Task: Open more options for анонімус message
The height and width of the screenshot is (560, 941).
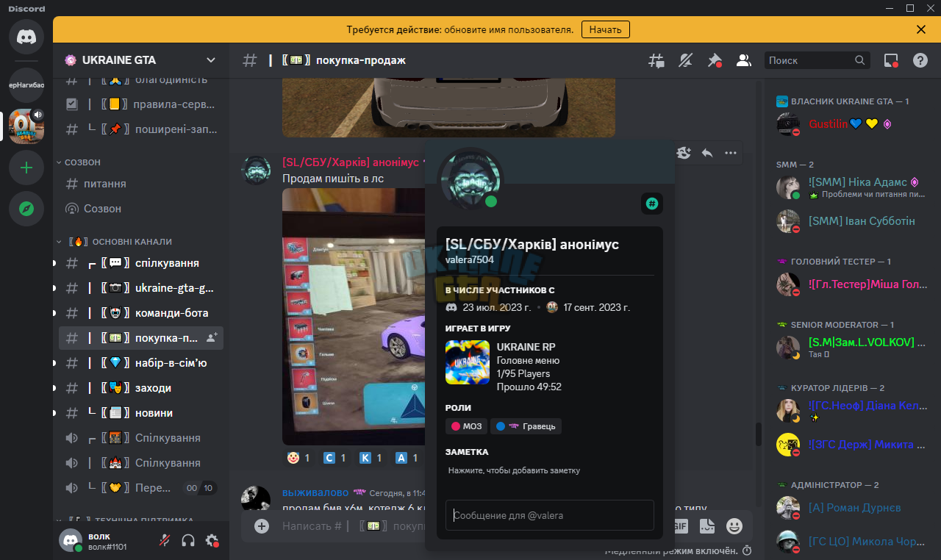Action: point(731,153)
